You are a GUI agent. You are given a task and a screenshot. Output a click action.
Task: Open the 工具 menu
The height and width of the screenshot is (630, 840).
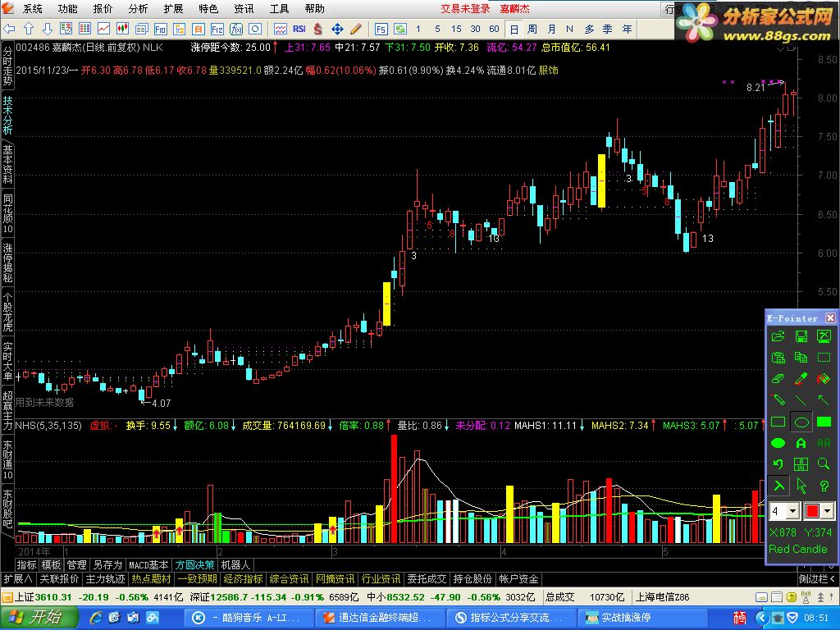[x=279, y=8]
